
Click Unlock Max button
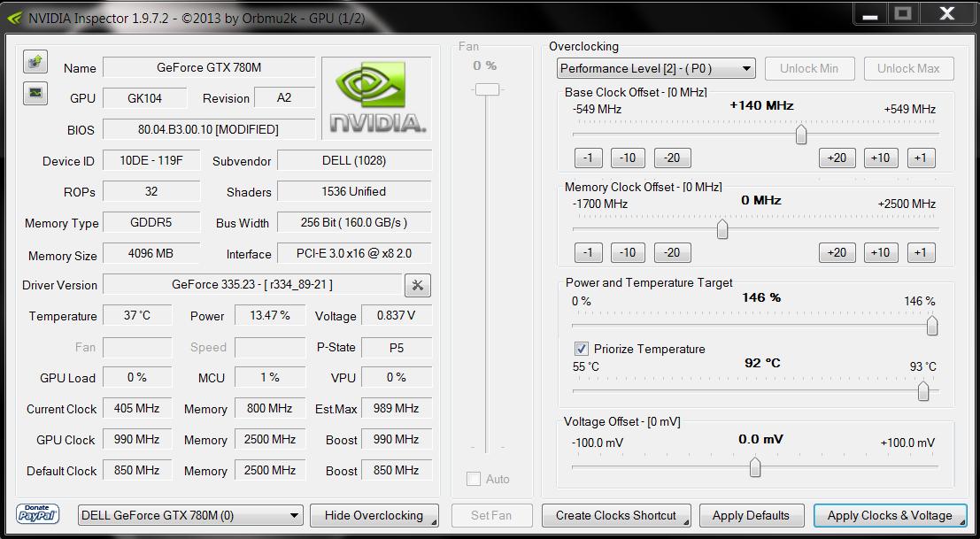[909, 69]
